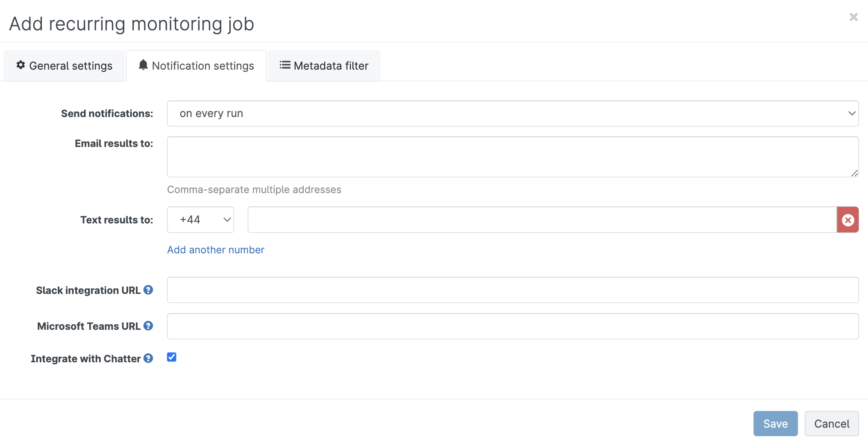Open help for Microsoft Teams URL
Viewport: 868px width, 446px height.
148,326
